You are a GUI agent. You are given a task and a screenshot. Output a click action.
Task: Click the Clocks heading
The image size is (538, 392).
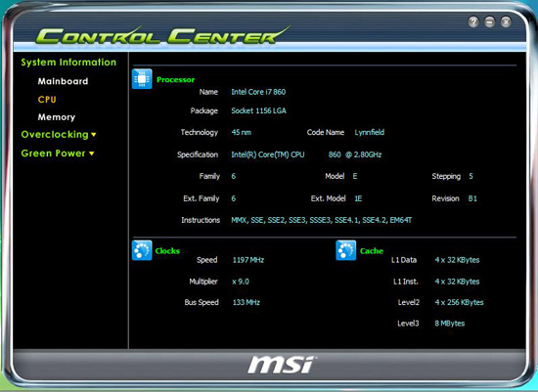pyautogui.click(x=167, y=250)
